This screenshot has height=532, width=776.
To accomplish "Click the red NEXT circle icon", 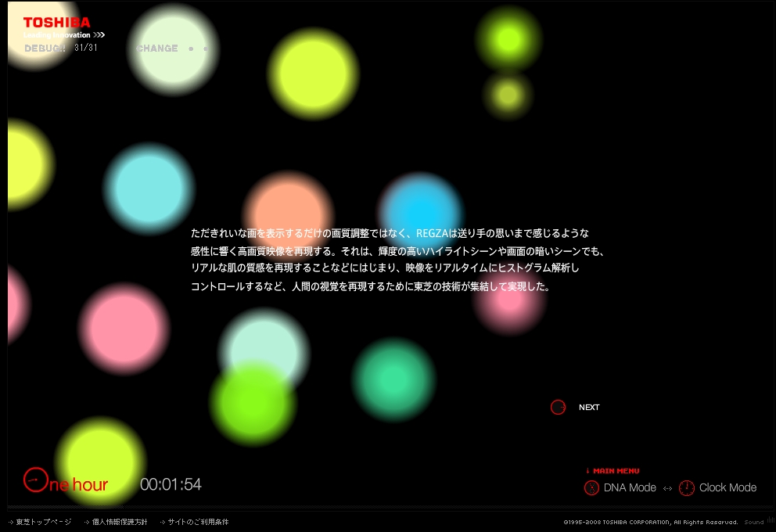I will 558,407.
